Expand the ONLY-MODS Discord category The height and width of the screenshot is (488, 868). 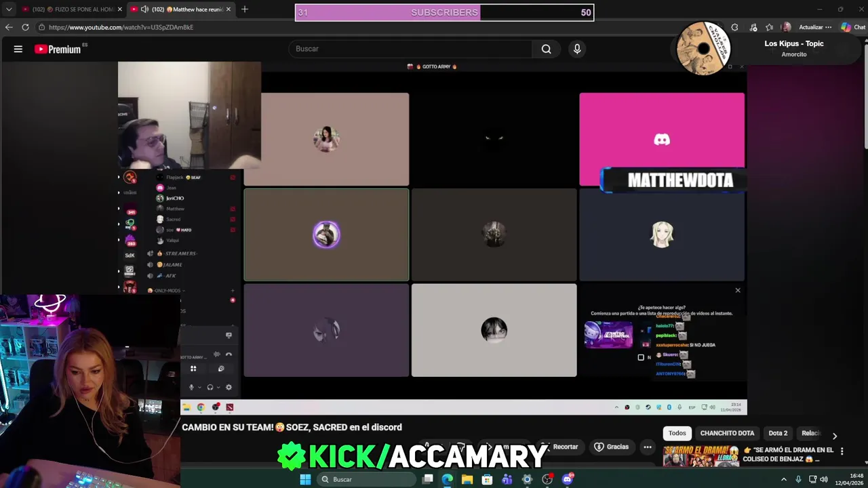coord(166,291)
